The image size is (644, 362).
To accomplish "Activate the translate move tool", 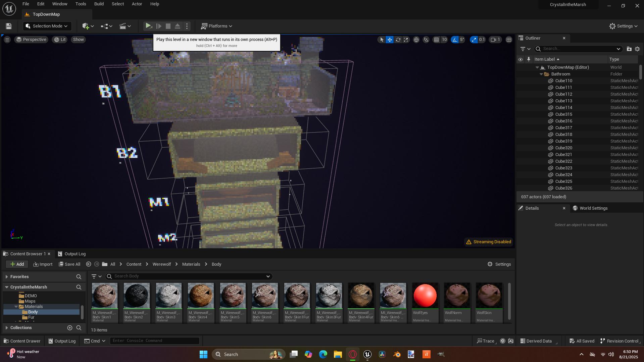I will (390, 40).
